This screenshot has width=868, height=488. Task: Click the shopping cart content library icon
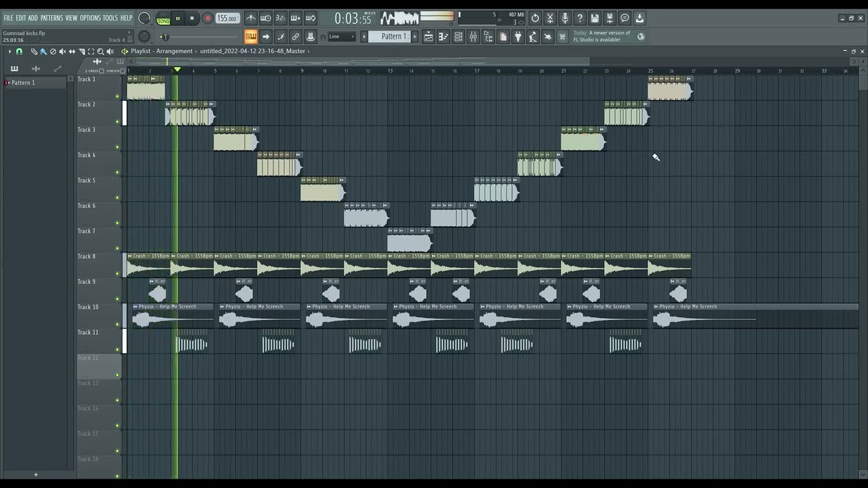click(562, 37)
